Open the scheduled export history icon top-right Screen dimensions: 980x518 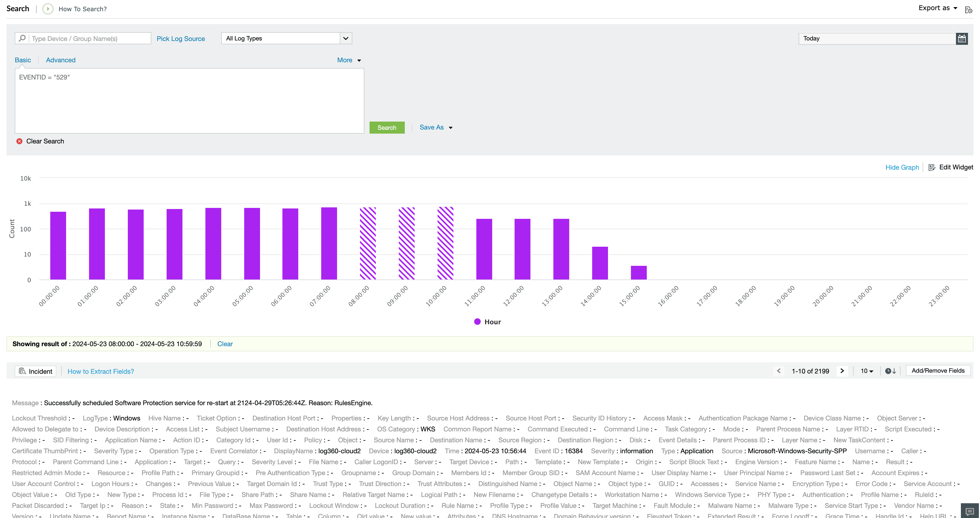(969, 10)
